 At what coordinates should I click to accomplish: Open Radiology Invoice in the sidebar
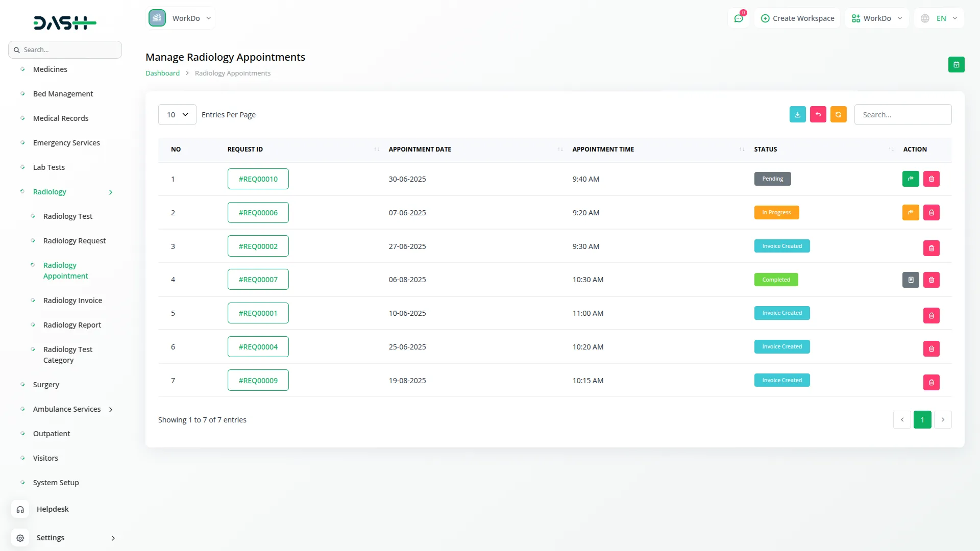coord(72,300)
